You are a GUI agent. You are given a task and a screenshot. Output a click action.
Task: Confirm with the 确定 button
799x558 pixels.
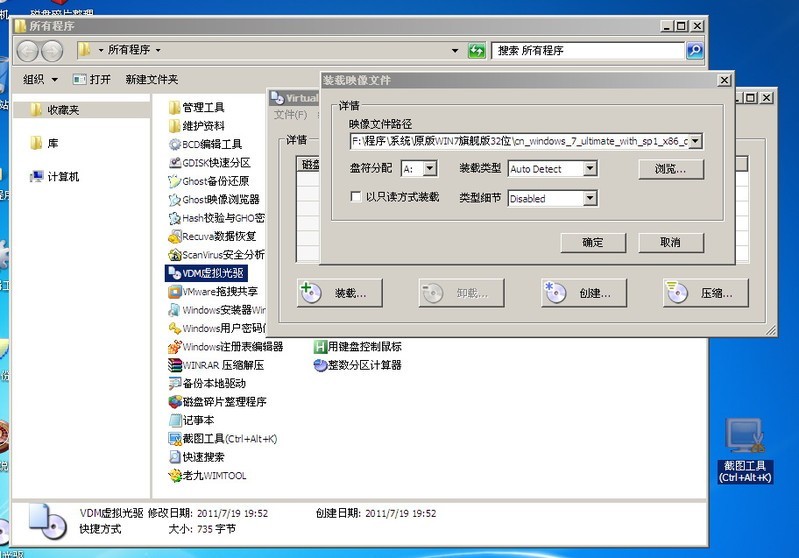pyautogui.click(x=593, y=242)
